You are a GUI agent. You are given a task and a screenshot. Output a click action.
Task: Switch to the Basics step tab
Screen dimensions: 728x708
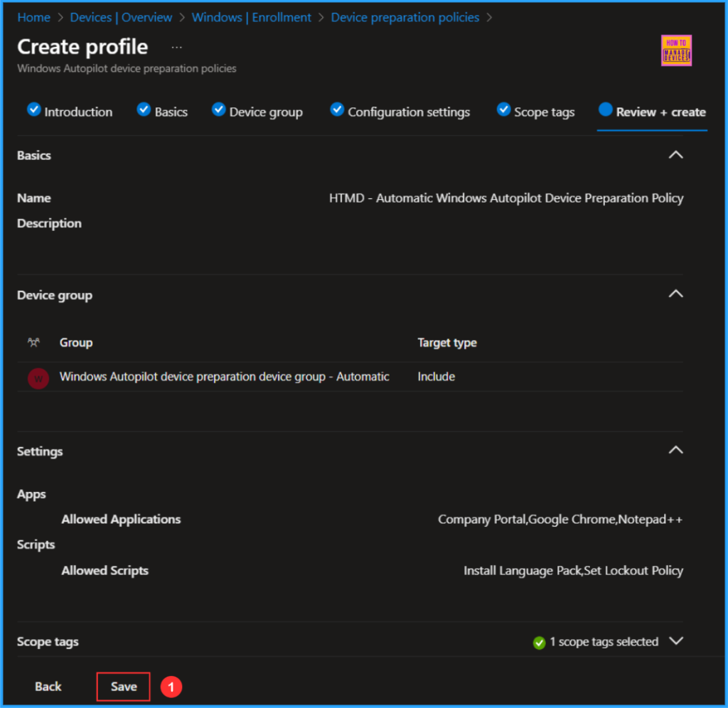(x=163, y=112)
